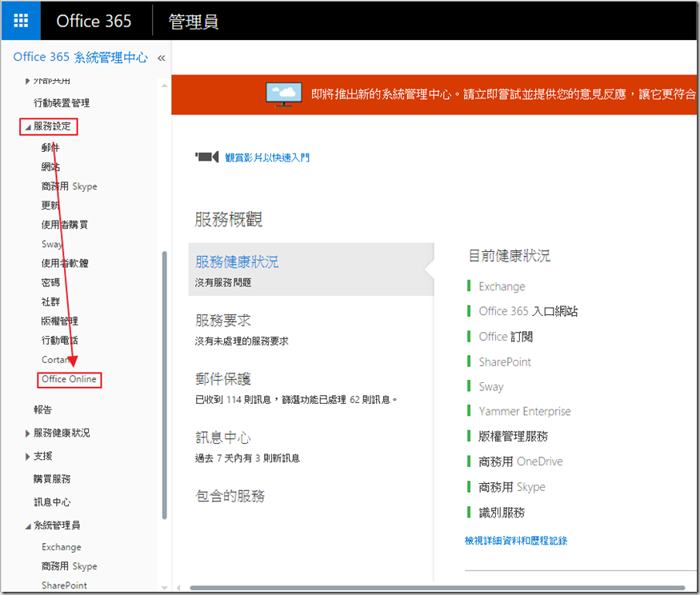700x595 pixels.
Task: Open Office Online service settings
Action: coord(69,379)
